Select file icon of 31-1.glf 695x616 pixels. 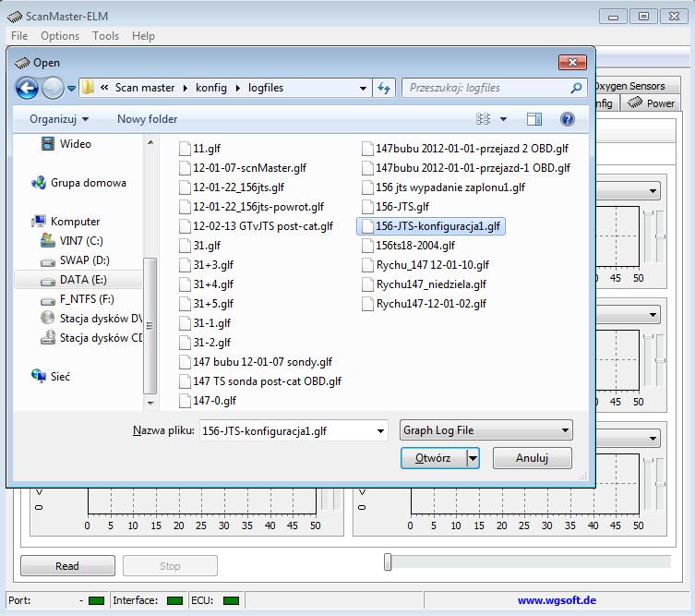(x=185, y=323)
